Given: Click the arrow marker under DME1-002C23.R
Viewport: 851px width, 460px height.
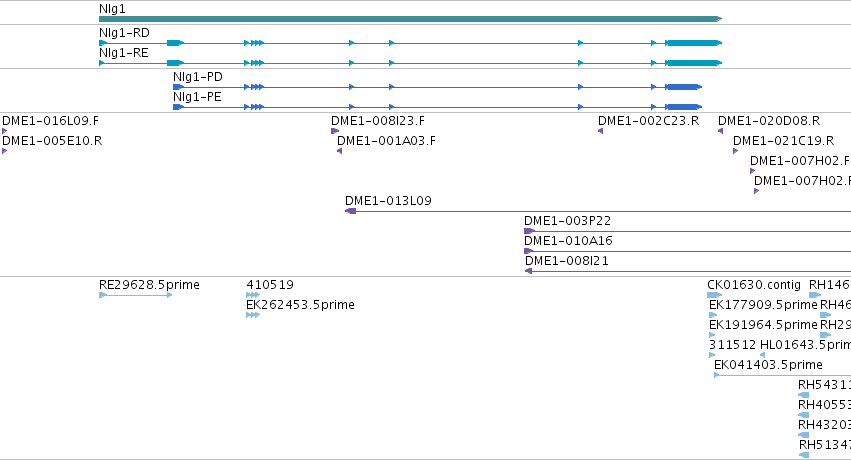Looking at the screenshot, I should click(x=600, y=131).
